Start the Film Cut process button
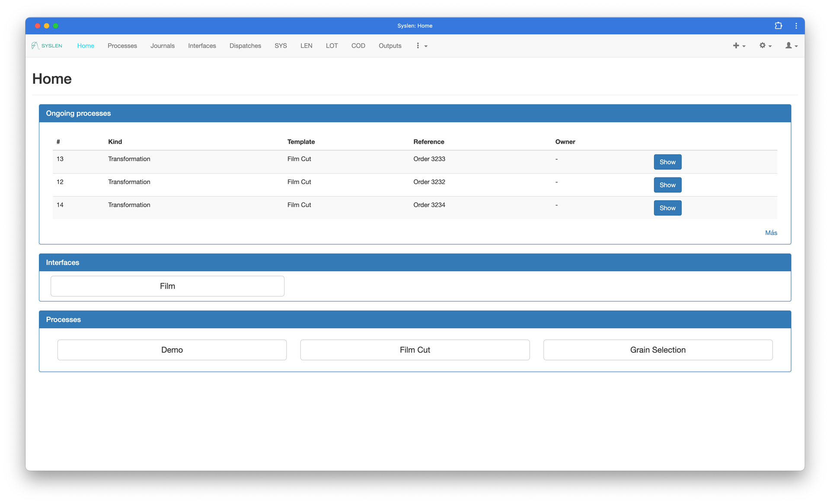 click(415, 350)
